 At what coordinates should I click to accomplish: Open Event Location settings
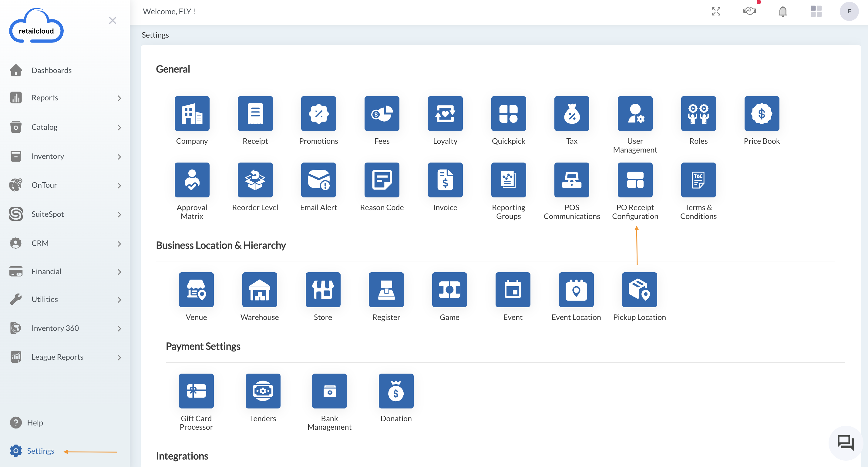tap(576, 290)
